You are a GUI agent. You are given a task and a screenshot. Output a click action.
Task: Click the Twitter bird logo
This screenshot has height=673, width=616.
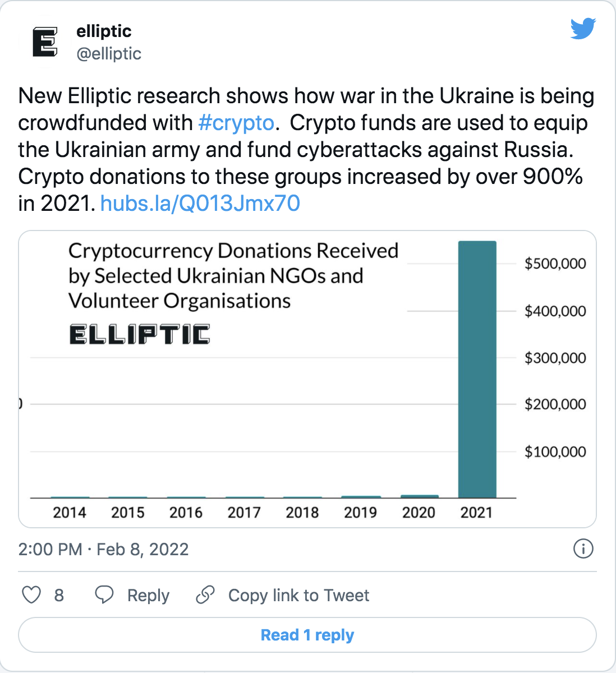tap(583, 28)
